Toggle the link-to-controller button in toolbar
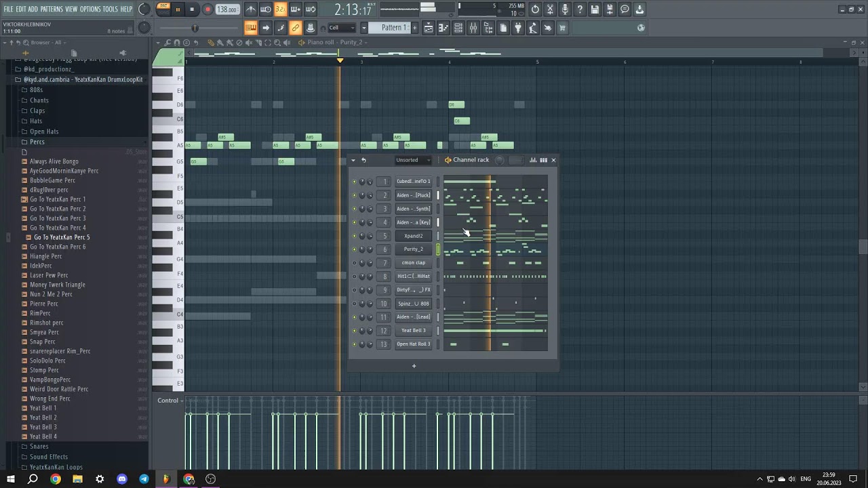The image size is (868, 488). [296, 28]
